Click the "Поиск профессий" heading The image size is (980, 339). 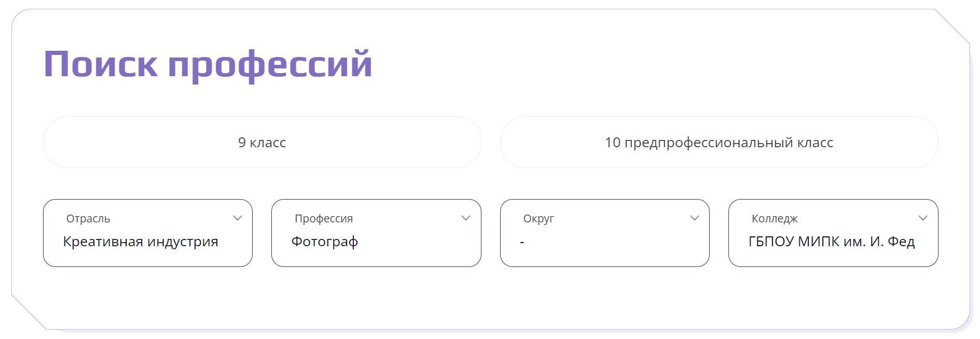pos(208,64)
